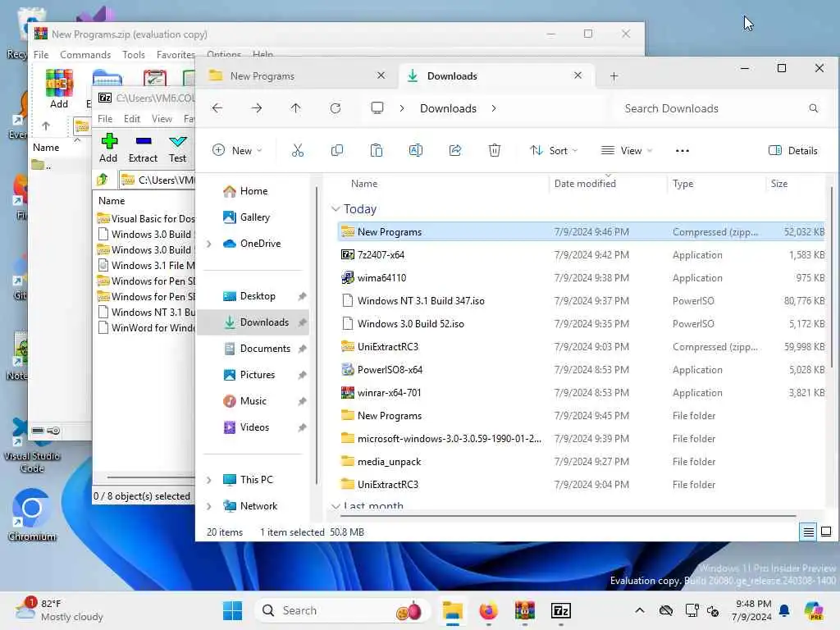Click WinRAR up one level arrow
The width and height of the screenshot is (840, 630).
46,126
